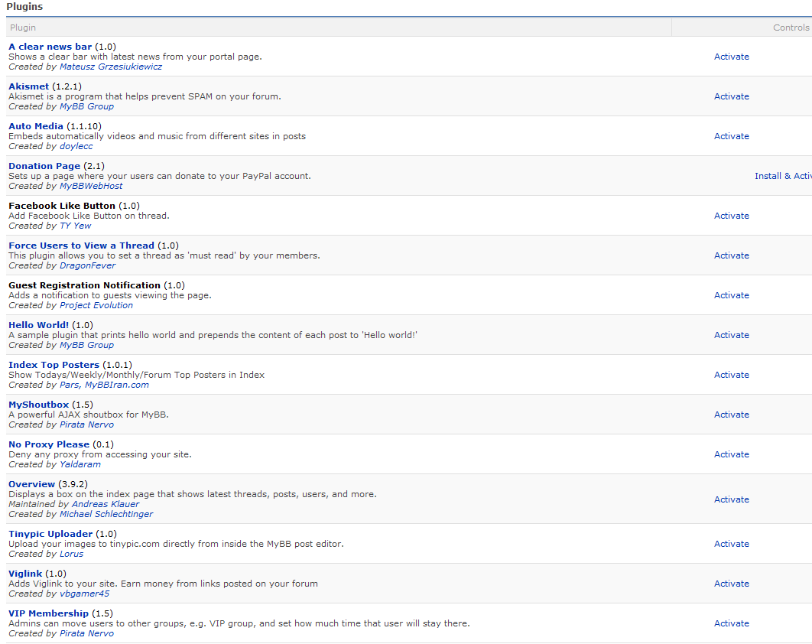The image size is (812, 644).
Task: Activate the Akismet plugin
Action: 731,96
